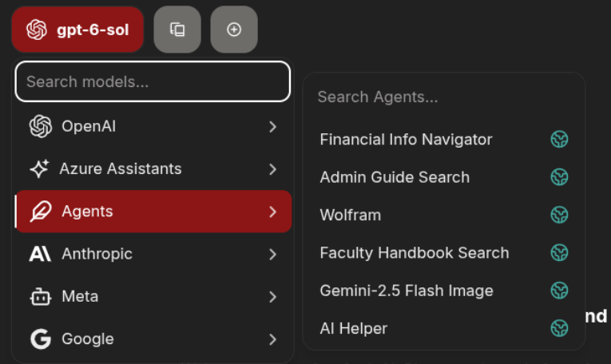The height and width of the screenshot is (364, 611).
Task: Click the Google G logo icon
Action: (41, 339)
